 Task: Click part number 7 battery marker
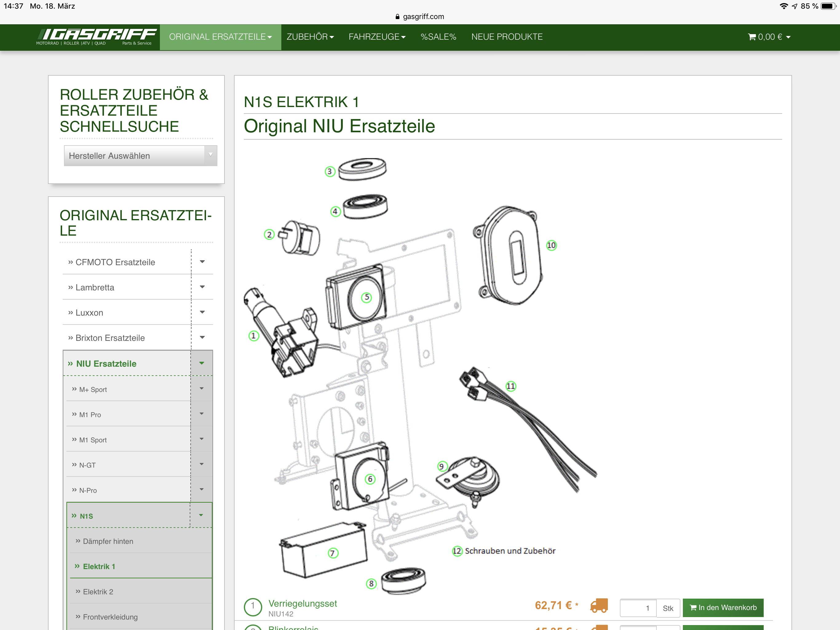click(333, 553)
